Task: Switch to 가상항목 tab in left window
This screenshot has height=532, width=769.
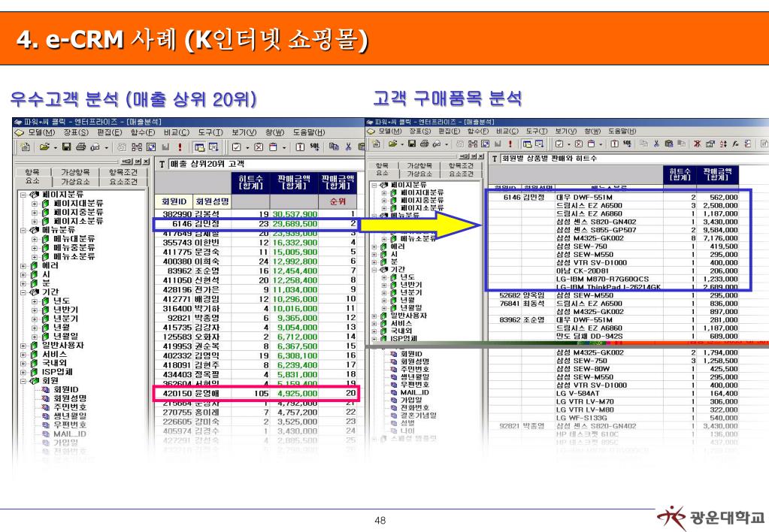Action: (x=75, y=172)
